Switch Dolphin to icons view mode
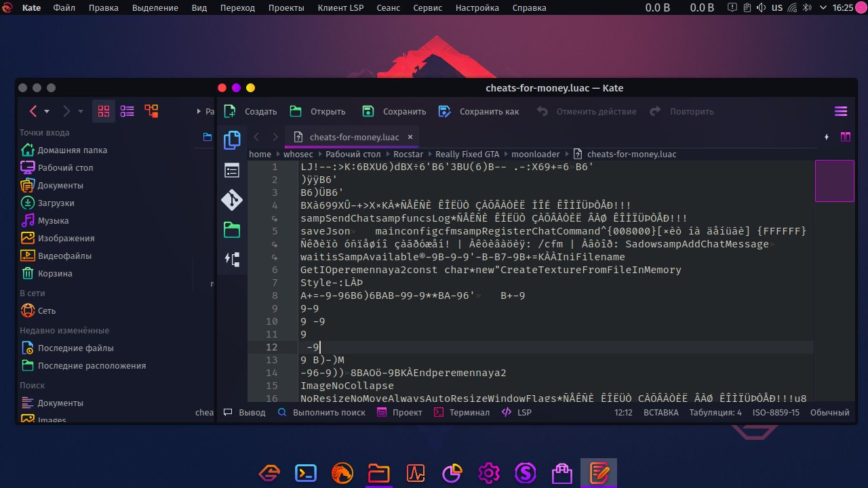This screenshot has width=868, height=488. pyautogui.click(x=104, y=111)
